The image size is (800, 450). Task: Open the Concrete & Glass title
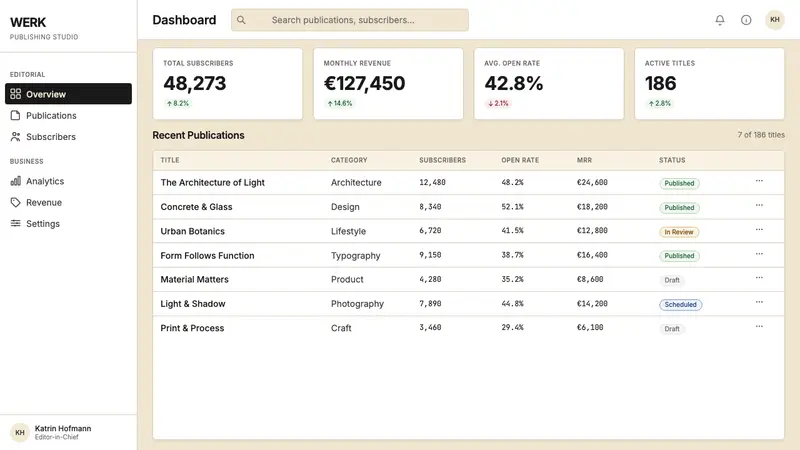click(x=196, y=207)
